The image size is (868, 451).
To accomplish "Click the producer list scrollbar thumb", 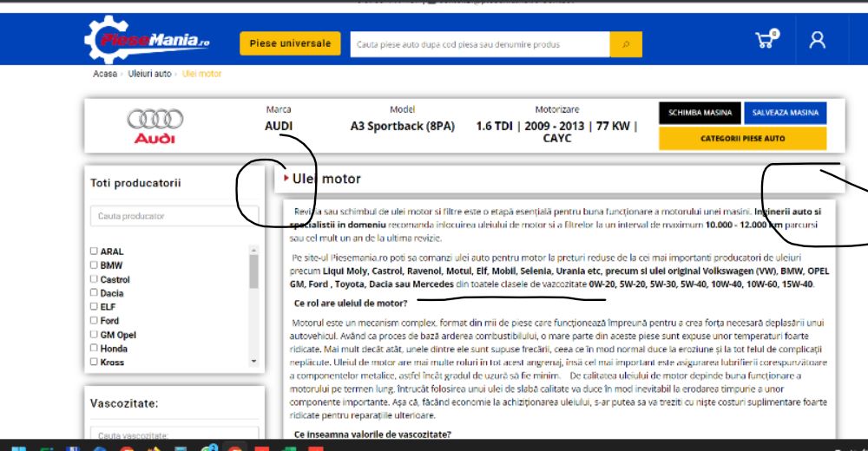I will [x=253, y=271].
